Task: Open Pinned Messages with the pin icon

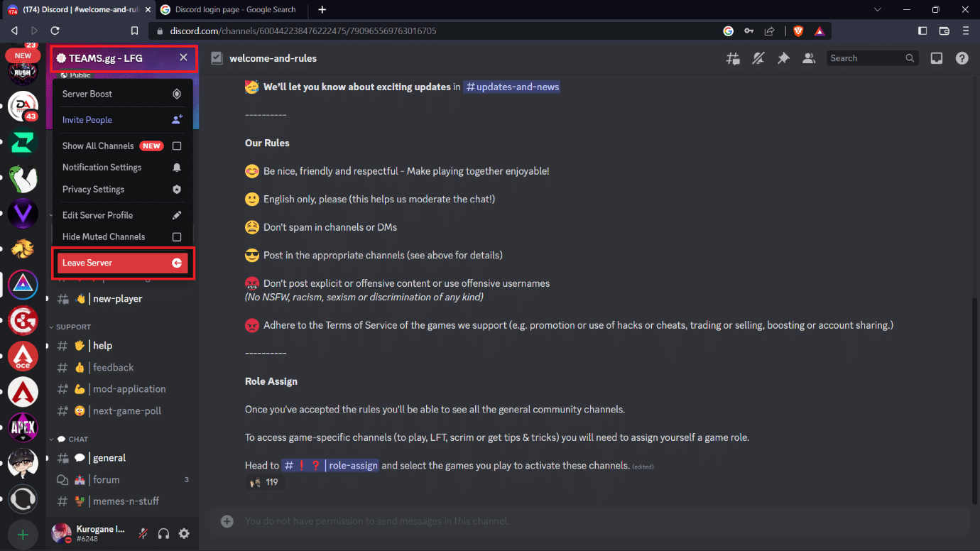Action: click(x=783, y=58)
